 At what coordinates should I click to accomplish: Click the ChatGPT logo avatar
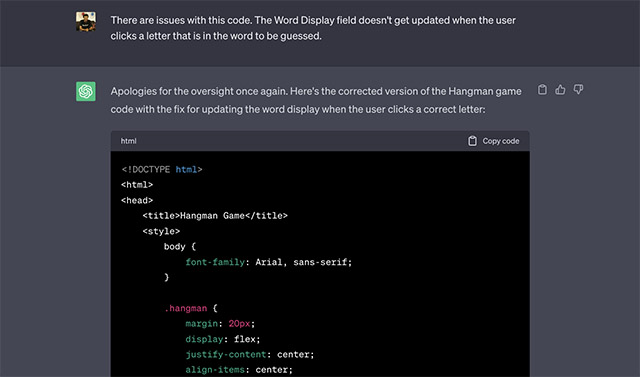tap(86, 91)
